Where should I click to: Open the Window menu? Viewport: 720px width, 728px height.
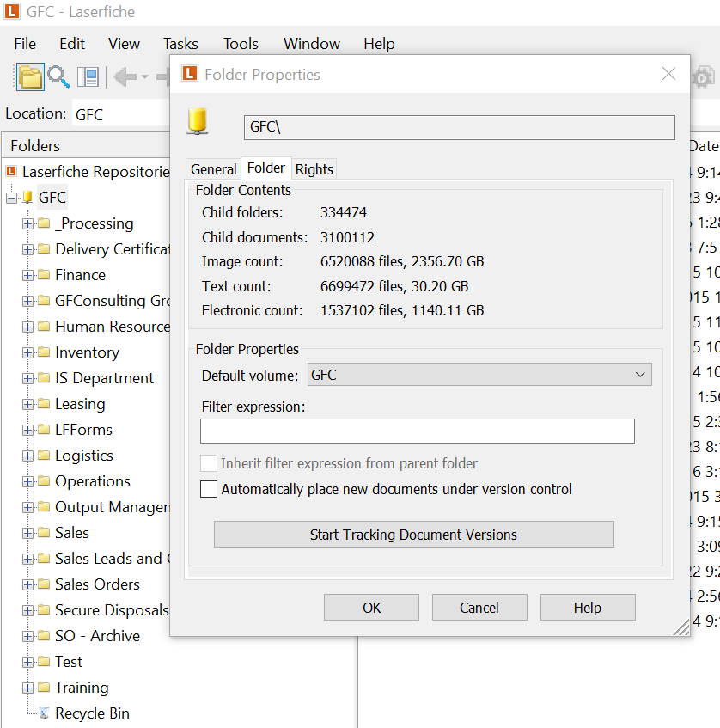pyautogui.click(x=312, y=44)
